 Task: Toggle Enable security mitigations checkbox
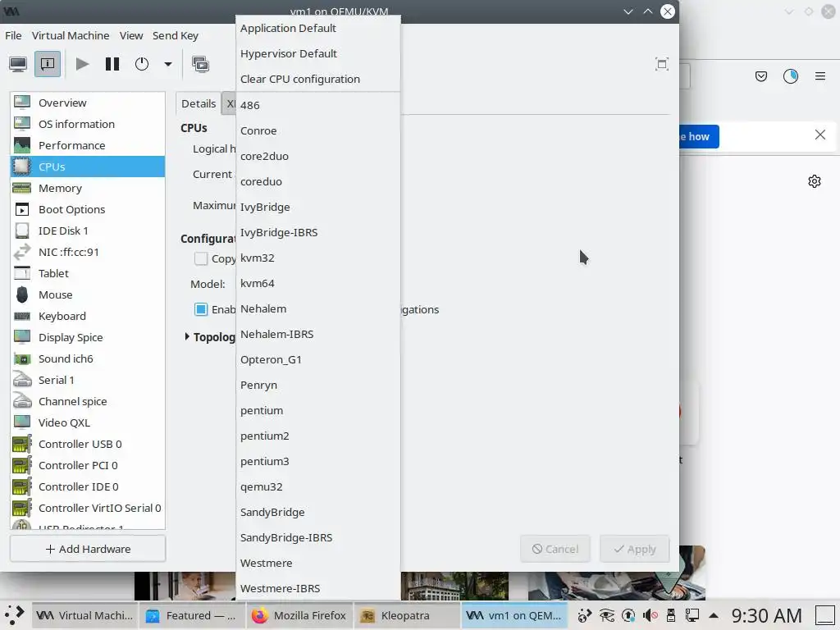coord(201,309)
